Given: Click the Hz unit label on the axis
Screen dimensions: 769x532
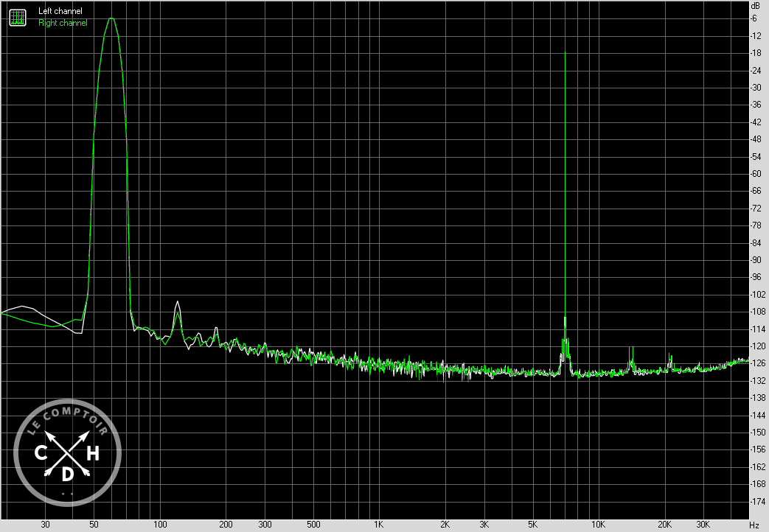Looking at the screenshot, I should click(754, 525).
